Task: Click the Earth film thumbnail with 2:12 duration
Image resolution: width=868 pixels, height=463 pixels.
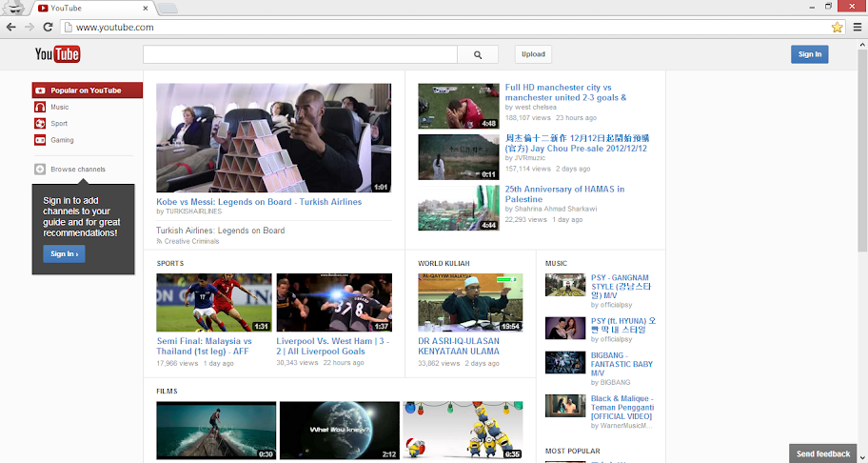Action: [x=340, y=431]
